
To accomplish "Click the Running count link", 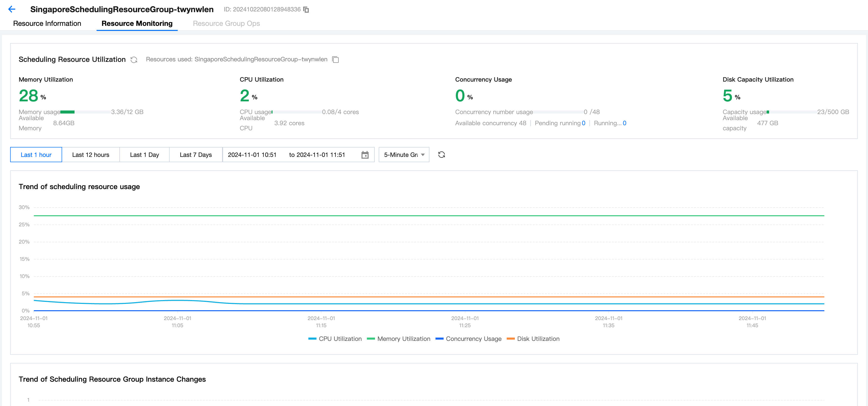I will [624, 123].
